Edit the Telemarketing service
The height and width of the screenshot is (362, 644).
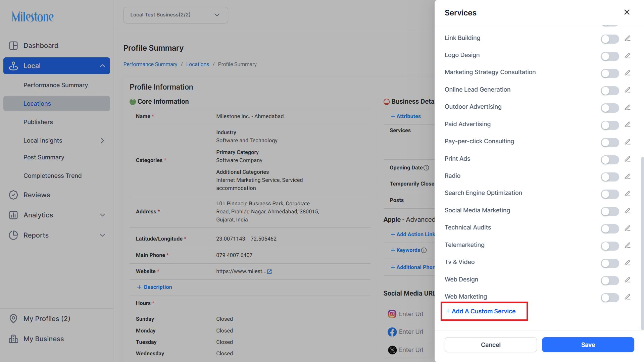coord(627,245)
